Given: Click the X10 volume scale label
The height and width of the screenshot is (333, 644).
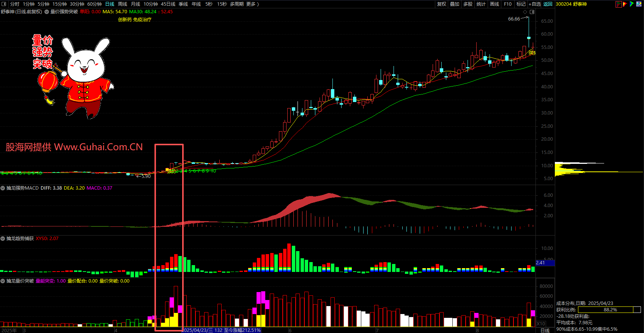Looking at the screenshot, I should 541,324.
